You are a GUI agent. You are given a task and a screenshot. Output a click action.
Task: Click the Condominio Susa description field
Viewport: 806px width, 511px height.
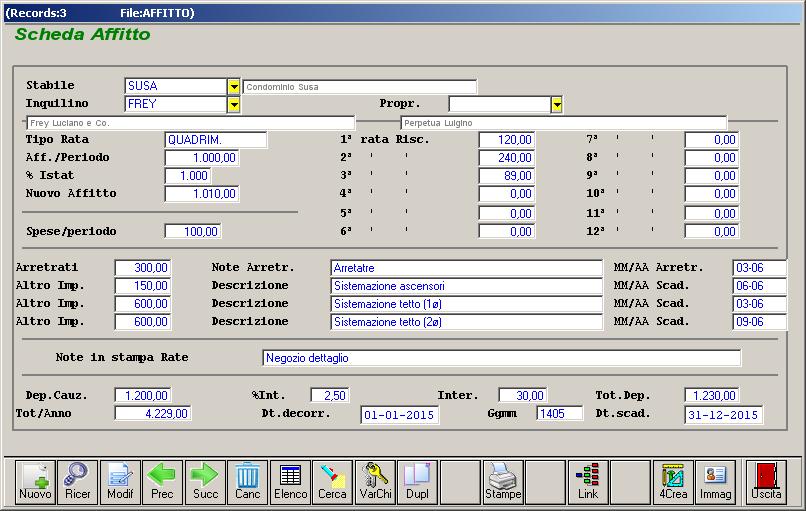click(x=360, y=87)
